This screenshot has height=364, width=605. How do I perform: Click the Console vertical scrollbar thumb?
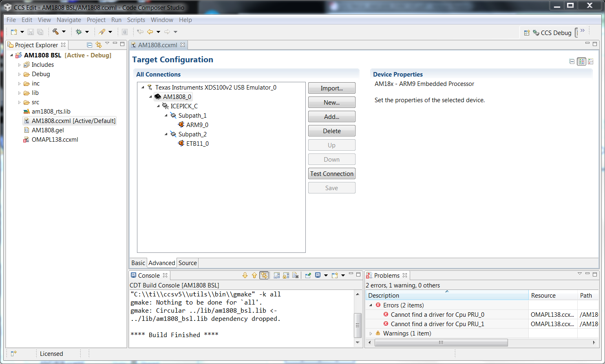358,325
